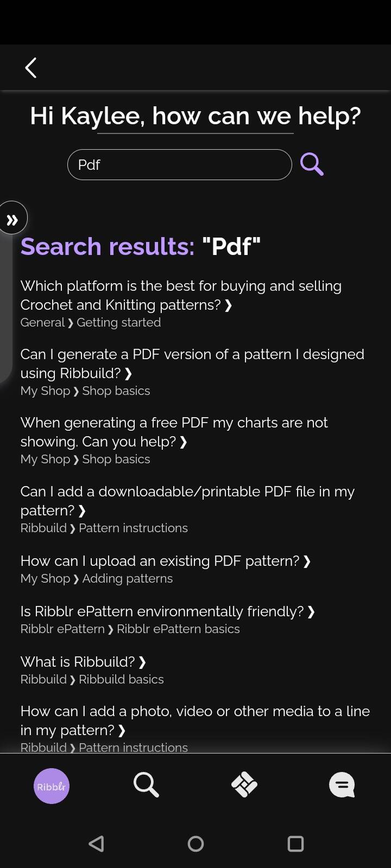This screenshot has height=868, width=391.
Task: Tap Android recent apps square
Action: [295, 844]
